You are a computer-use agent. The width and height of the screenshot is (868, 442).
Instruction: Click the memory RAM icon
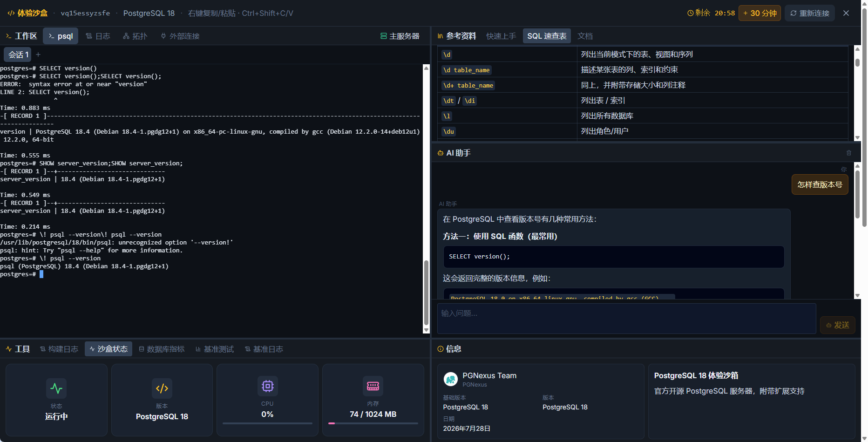coord(373,386)
